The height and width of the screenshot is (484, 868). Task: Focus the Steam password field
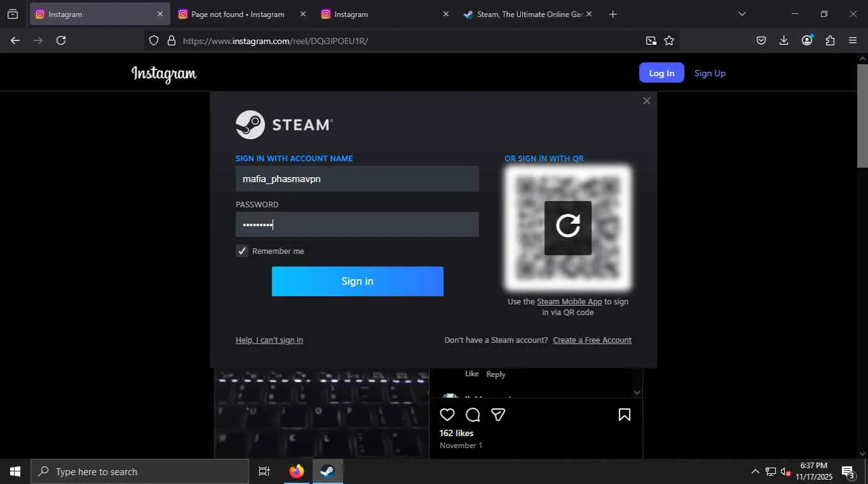pyautogui.click(x=357, y=224)
